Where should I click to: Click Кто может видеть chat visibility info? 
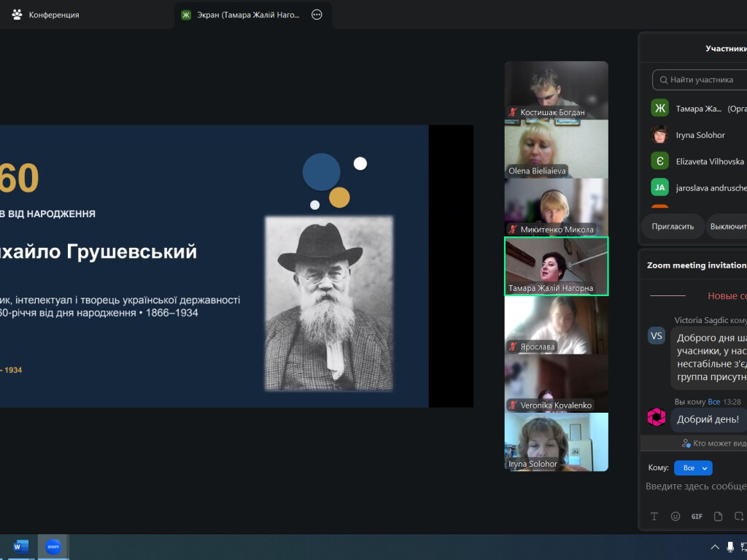point(714,443)
